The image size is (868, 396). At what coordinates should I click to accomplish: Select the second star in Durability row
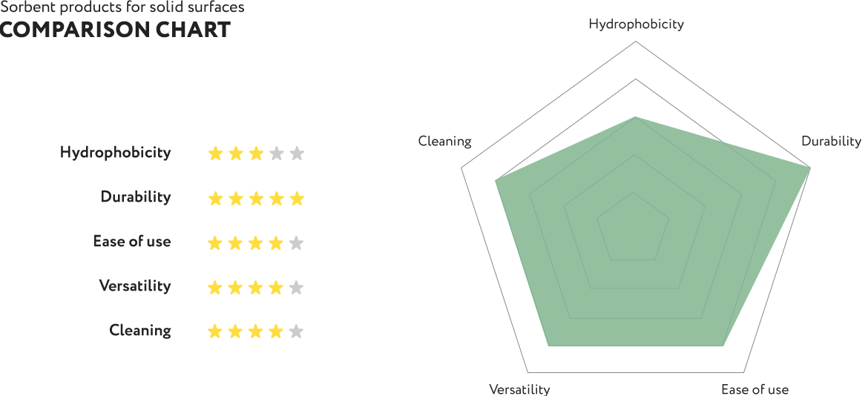[236, 199]
